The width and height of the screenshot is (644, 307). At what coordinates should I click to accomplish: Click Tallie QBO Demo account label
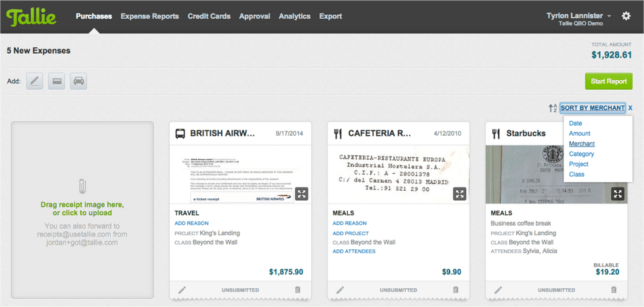pyautogui.click(x=581, y=24)
